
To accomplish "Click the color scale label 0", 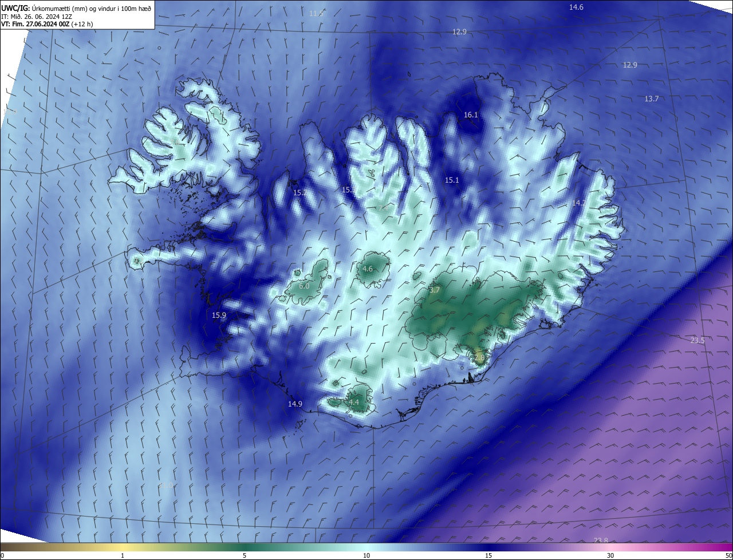I will 2,556.
